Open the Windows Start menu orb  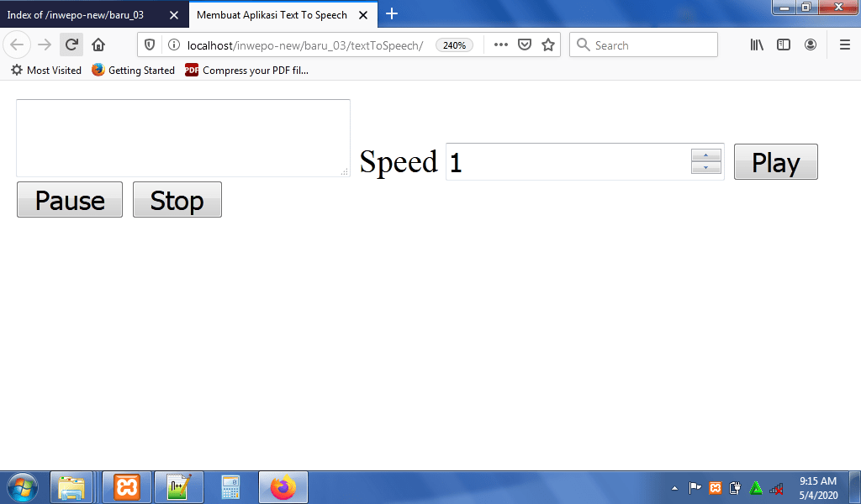pyautogui.click(x=22, y=487)
